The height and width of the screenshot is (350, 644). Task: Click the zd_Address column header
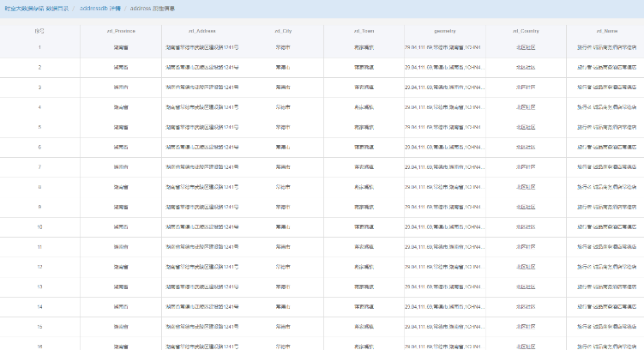(202, 31)
